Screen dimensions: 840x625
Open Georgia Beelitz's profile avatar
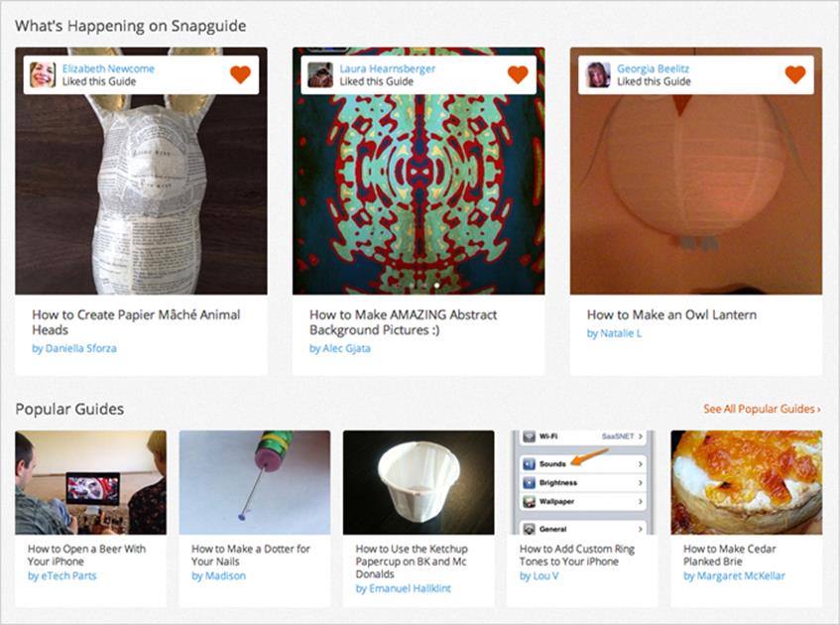tap(598, 74)
